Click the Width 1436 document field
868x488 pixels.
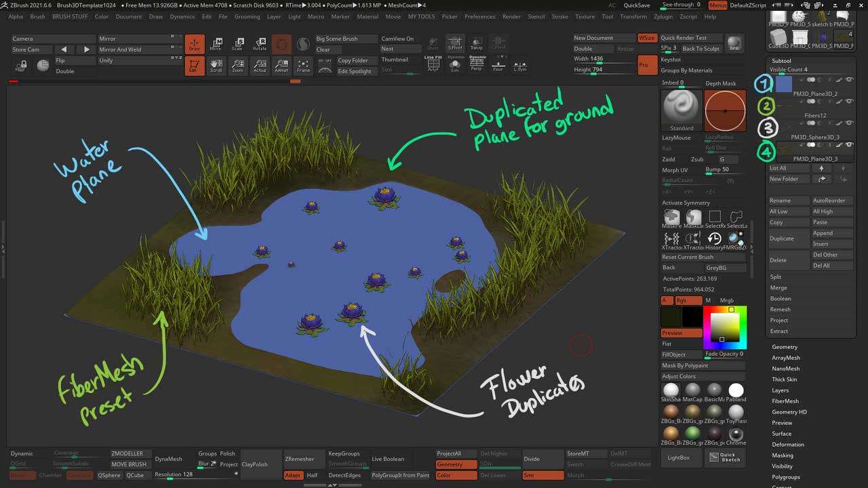[x=604, y=59]
